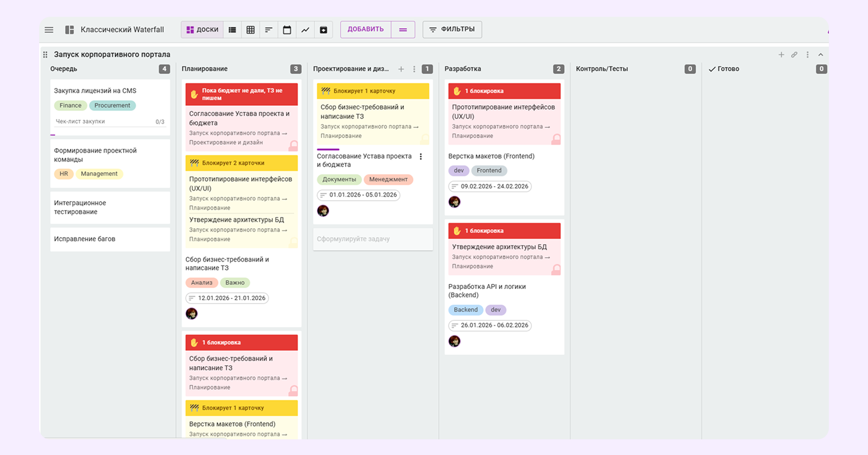868x455 pixels.
Task: Open three-dot menu of the board header
Action: (808, 55)
